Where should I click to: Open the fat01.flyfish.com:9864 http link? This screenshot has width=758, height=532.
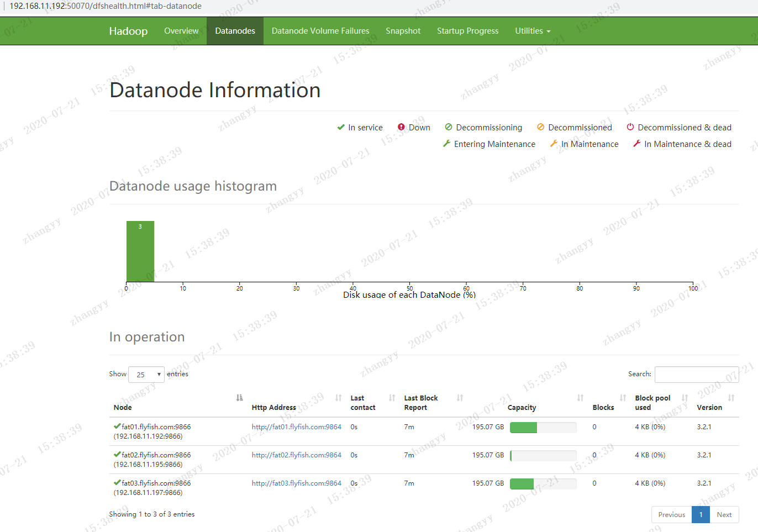(296, 426)
